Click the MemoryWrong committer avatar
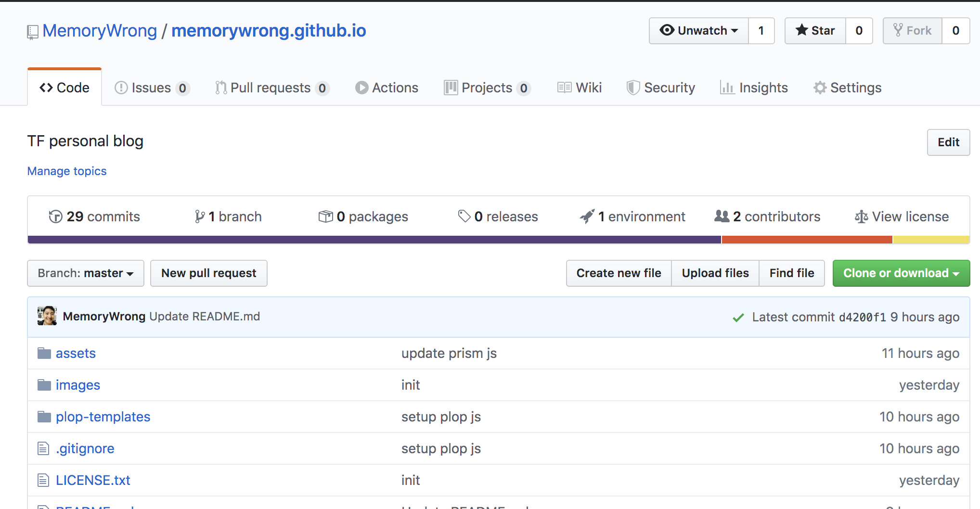 pyautogui.click(x=47, y=316)
